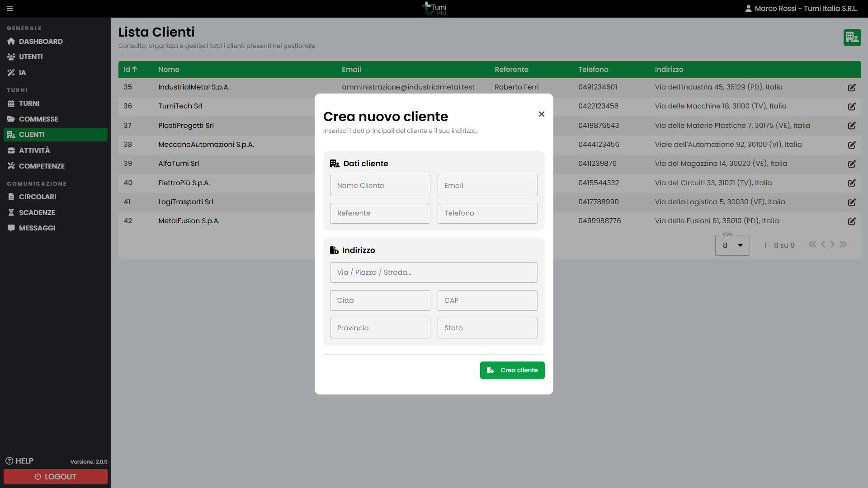
Task: Open the Help link
Action: point(19,461)
